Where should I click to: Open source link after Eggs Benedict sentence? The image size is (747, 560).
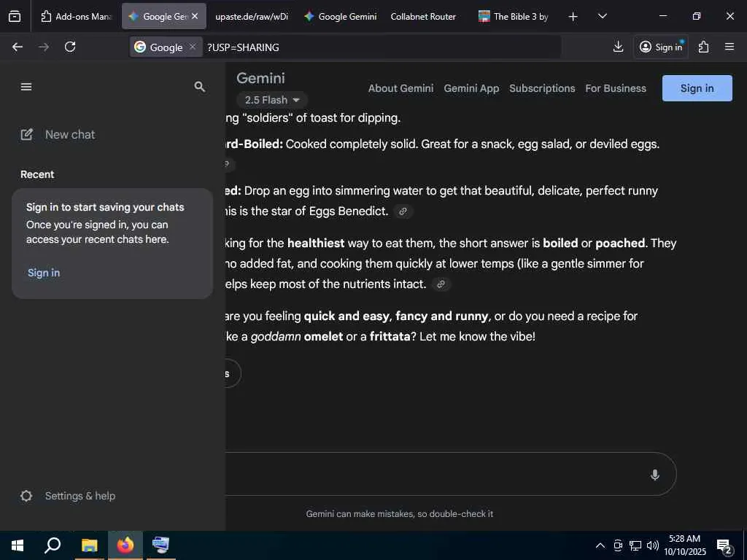403,211
